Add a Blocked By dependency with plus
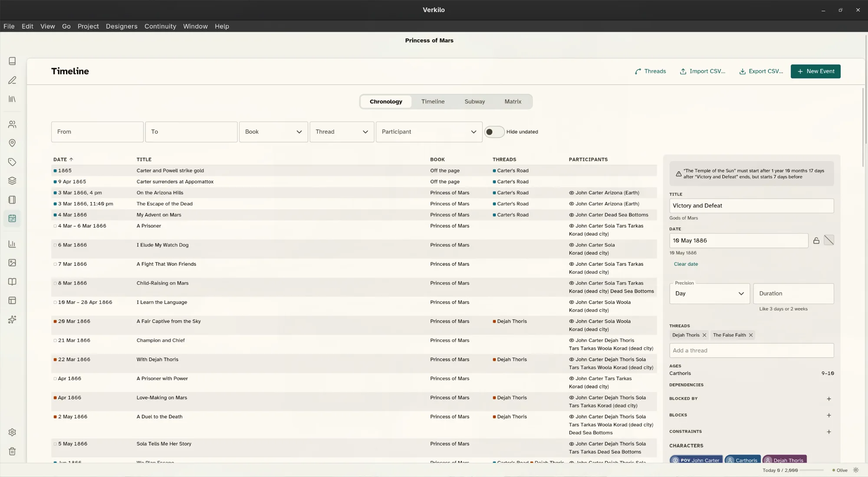 [x=829, y=399]
